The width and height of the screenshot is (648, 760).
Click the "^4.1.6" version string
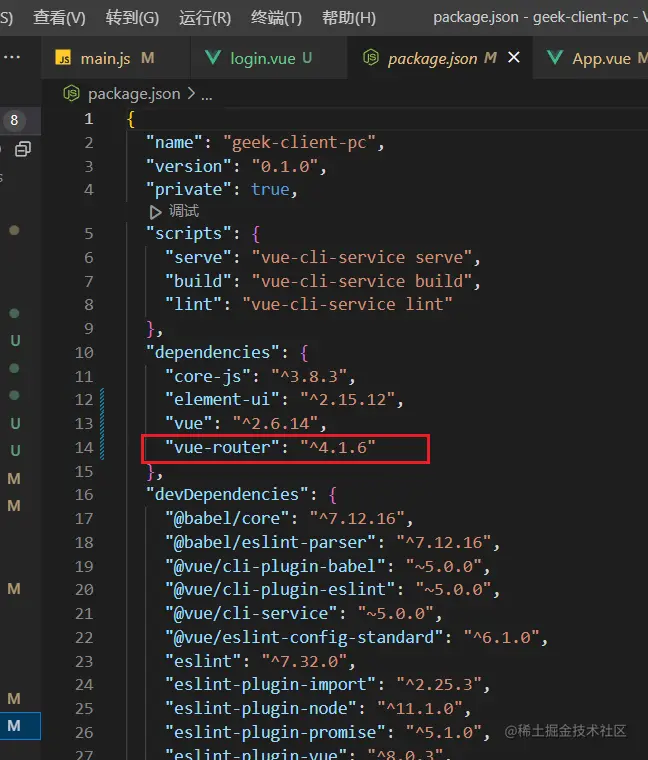[x=338, y=447]
